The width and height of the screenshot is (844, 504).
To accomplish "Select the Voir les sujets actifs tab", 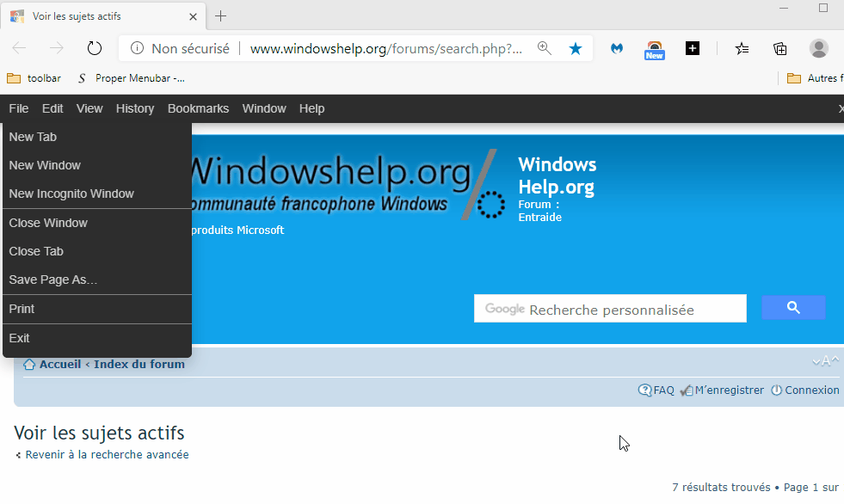I will (x=103, y=16).
